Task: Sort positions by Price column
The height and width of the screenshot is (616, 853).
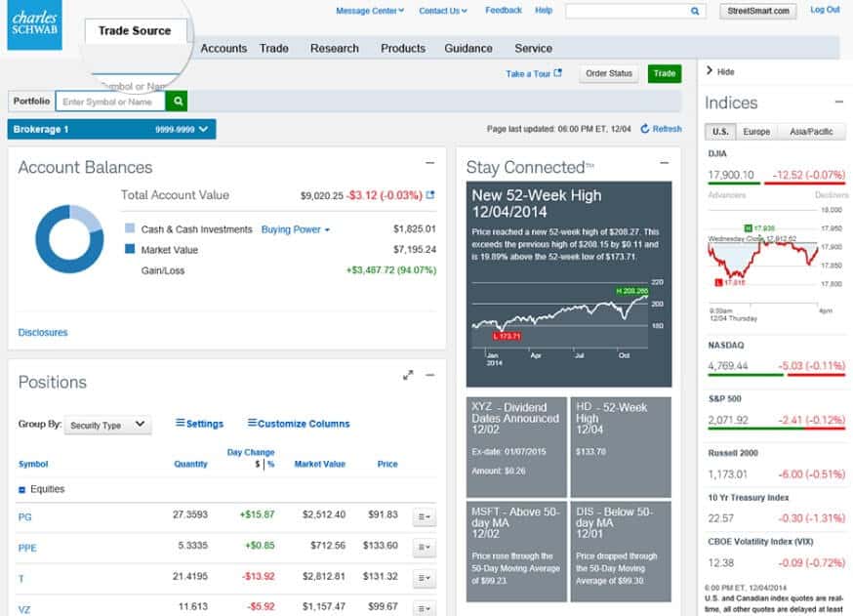Action: click(387, 464)
